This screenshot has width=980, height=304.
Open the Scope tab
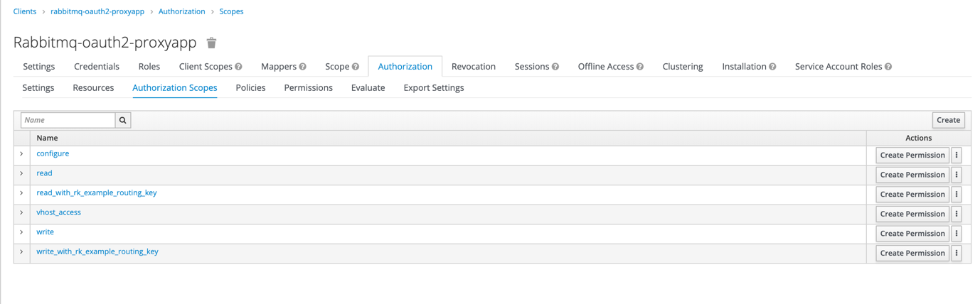pos(337,66)
